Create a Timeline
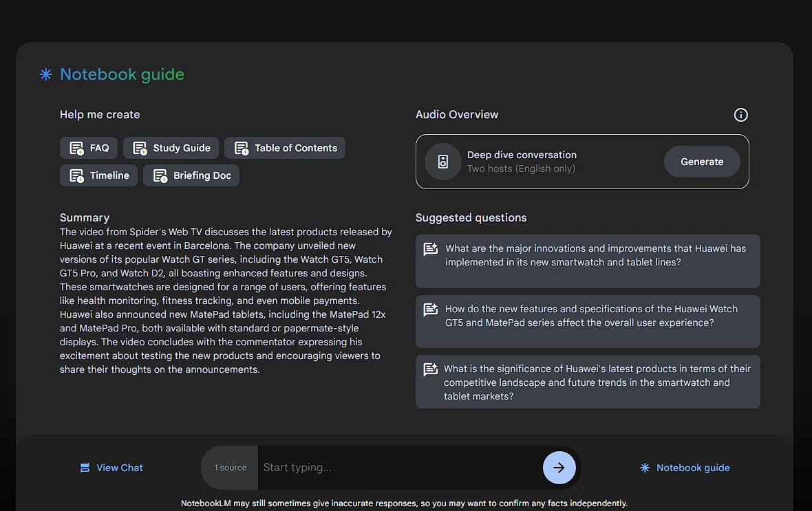 [99, 175]
